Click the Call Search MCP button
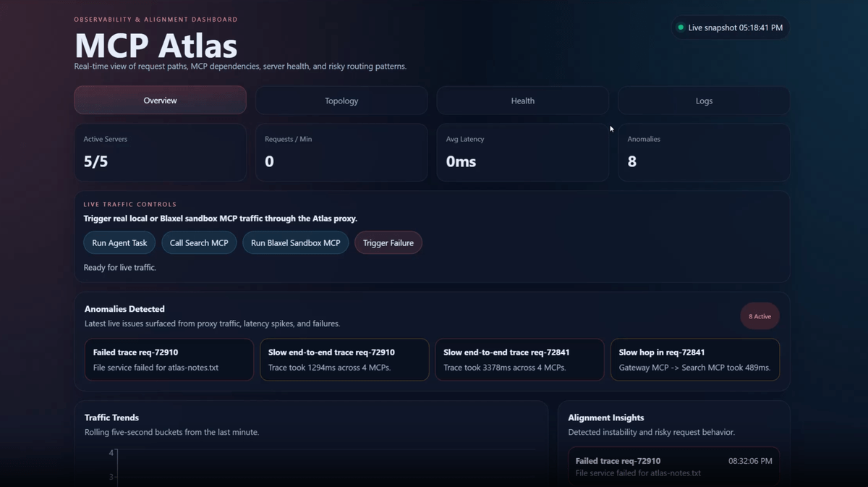The width and height of the screenshot is (868, 487). [199, 243]
